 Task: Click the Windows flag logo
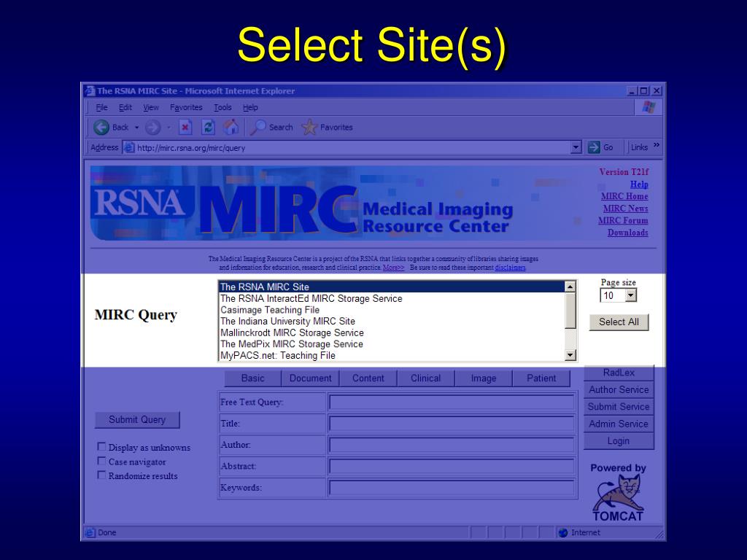(x=649, y=107)
